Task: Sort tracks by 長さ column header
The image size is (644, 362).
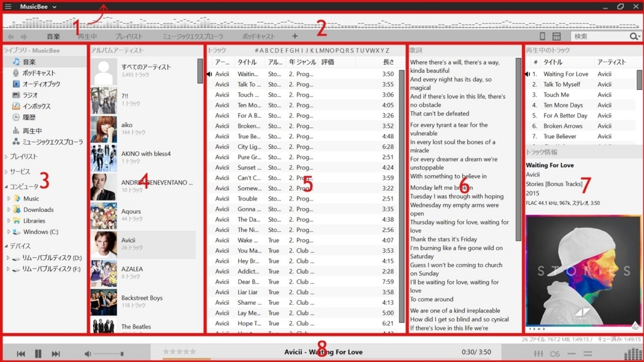Action: coord(388,62)
